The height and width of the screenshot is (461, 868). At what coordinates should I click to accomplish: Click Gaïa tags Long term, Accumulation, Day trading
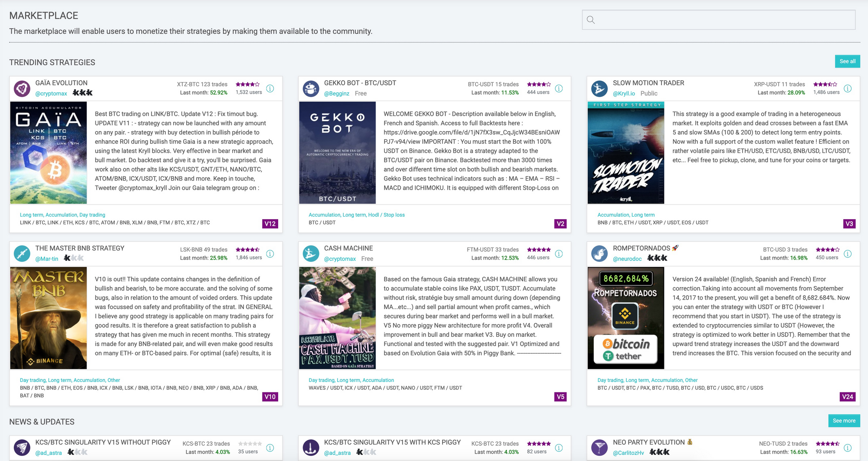62,215
